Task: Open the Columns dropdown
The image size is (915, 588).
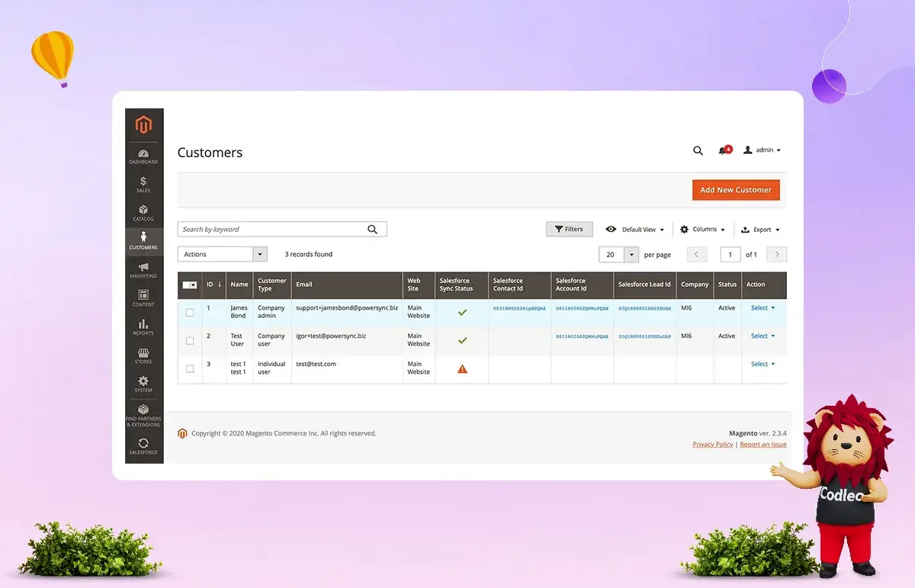Action: pos(702,230)
